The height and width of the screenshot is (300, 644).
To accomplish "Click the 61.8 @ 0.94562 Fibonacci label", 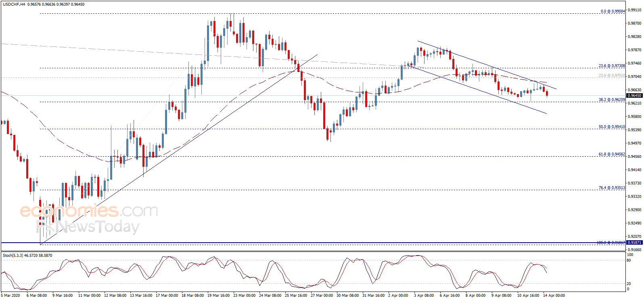I will click(x=612, y=154).
